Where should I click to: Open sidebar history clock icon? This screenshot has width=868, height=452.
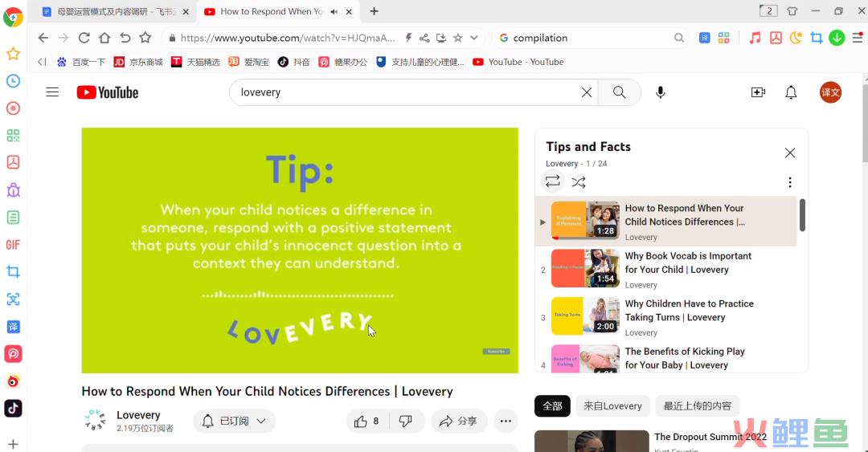pos(14,81)
